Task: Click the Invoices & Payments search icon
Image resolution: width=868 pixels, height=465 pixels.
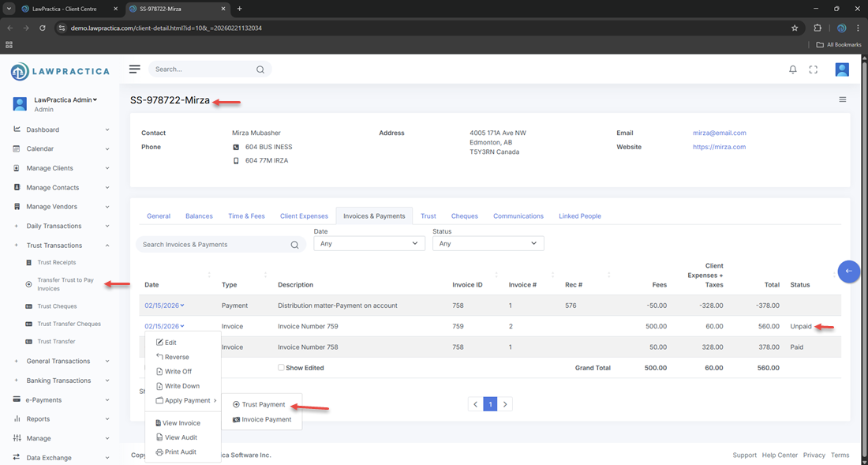Action: (x=294, y=245)
